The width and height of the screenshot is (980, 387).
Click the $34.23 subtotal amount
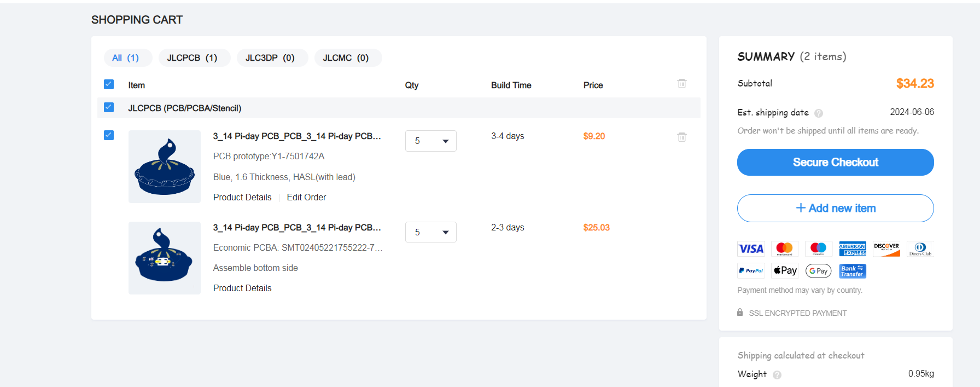point(915,83)
